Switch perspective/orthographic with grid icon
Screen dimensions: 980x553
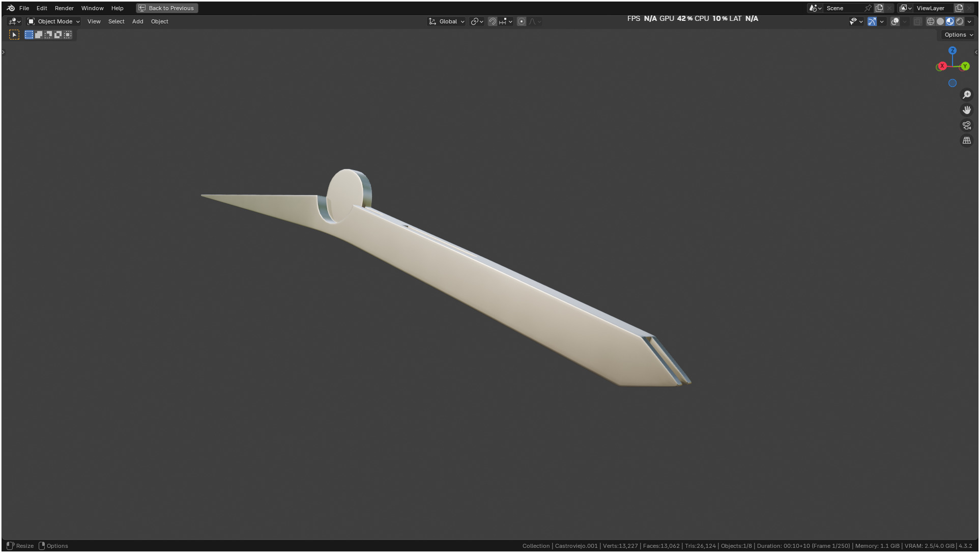[x=967, y=141]
